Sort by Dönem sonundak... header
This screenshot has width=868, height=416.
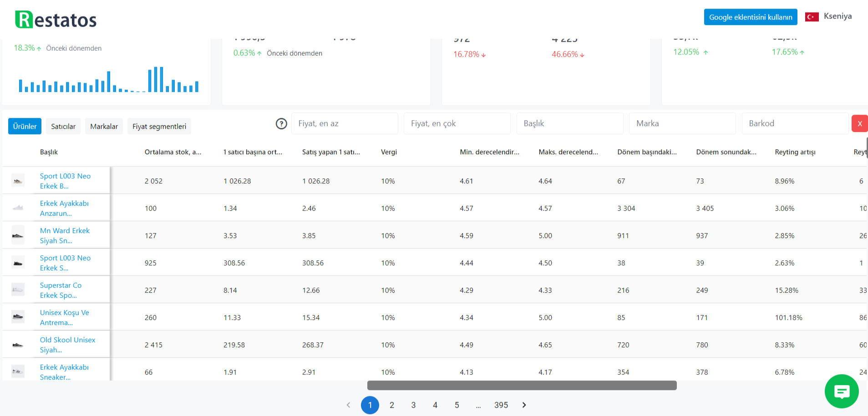point(726,152)
